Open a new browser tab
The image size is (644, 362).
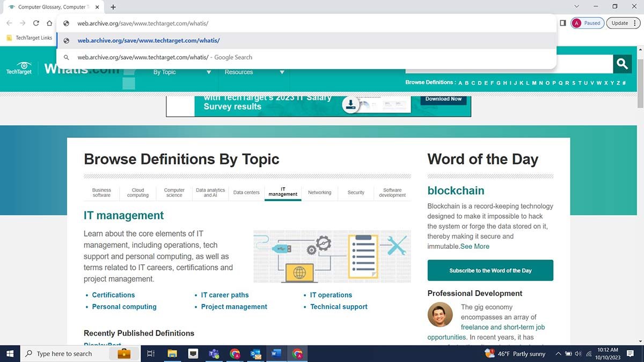[x=113, y=7]
